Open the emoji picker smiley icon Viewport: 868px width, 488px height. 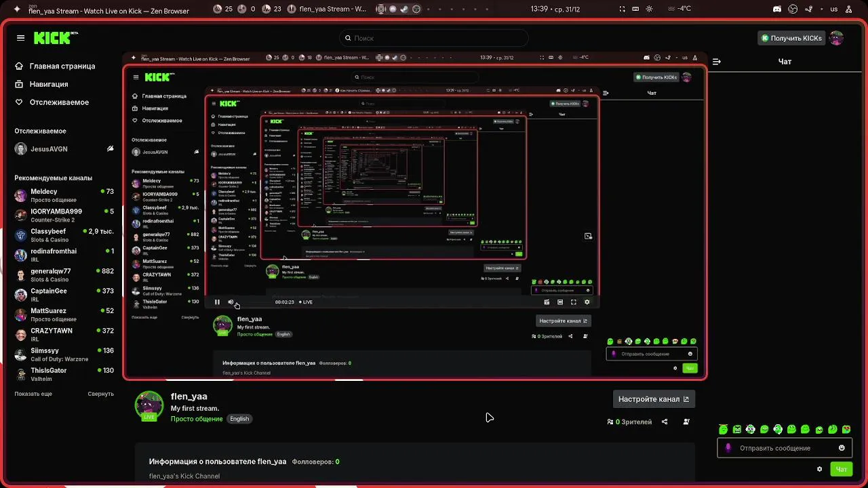(842, 448)
